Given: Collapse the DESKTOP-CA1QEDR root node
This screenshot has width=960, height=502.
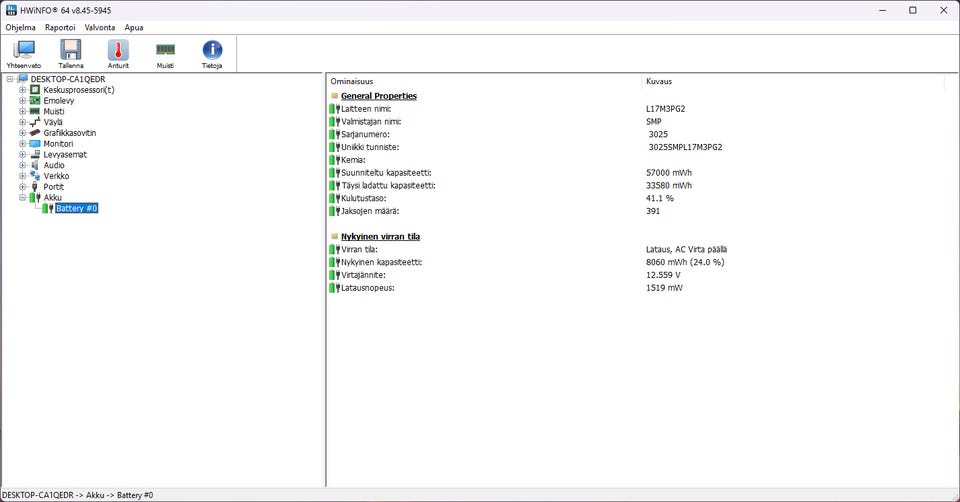Looking at the screenshot, I should pos(10,79).
